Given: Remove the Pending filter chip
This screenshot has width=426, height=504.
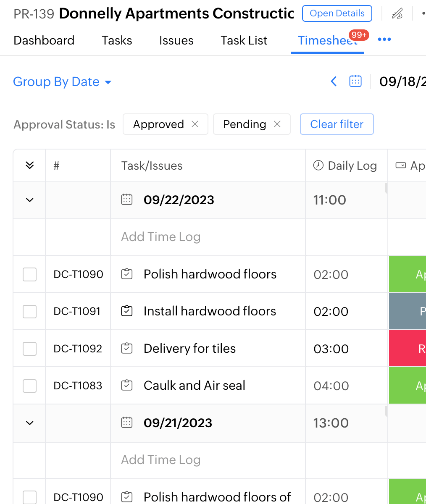Looking at the screenshot, I should pyautogui.click(x=277, y=124).
